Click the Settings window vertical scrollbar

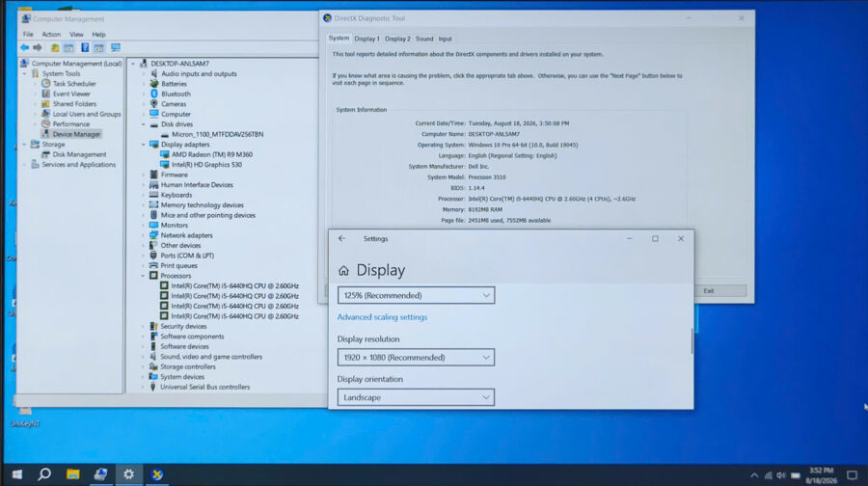(x=692, y=341)
